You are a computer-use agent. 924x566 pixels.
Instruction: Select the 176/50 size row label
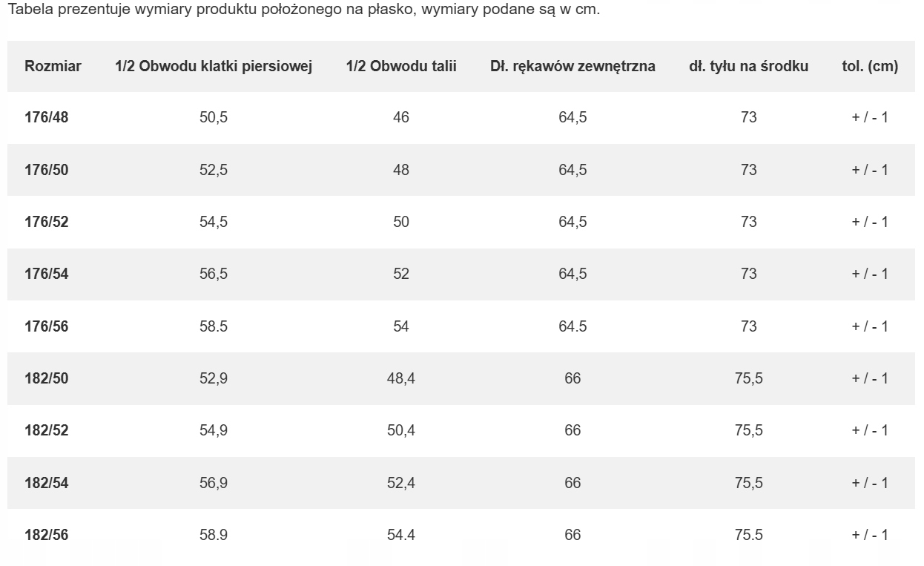[x=46, y=170]
